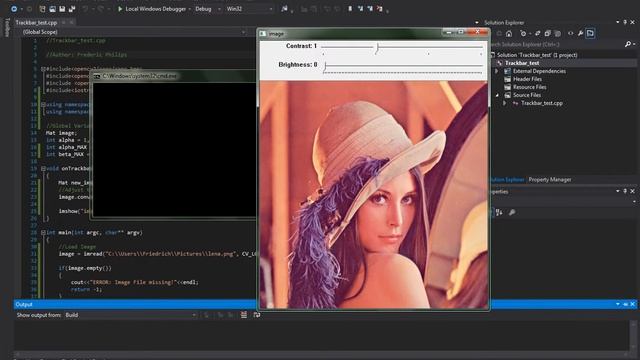Image resolution: width=640 pixels, height=360 pixels.
Task: Open the Debug configuration dropdown
Action: [x=208, y=9]
